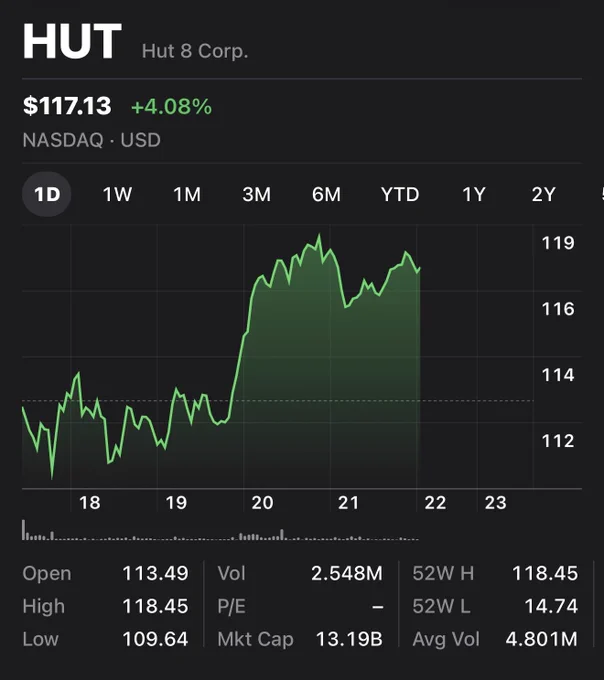Tap the Hut 8 Corp. company name
Screen dimensions: 604x680
pyautogui.click(x=195, y=51)
